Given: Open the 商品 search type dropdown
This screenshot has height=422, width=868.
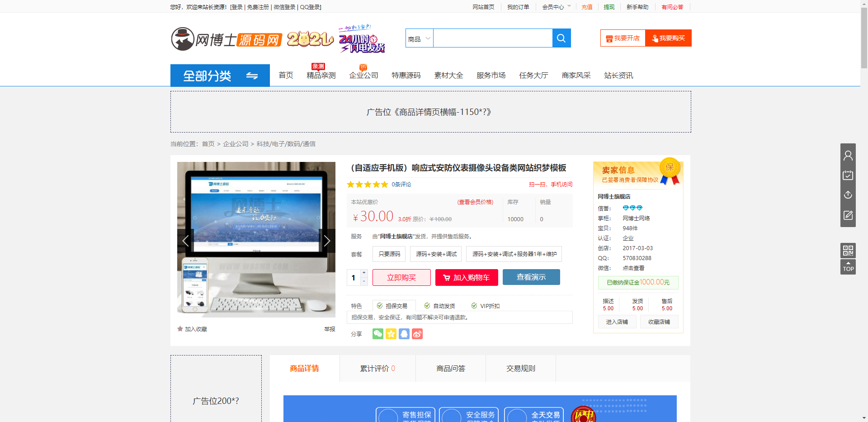Looking at the screenshot, I should click(420, 38).
